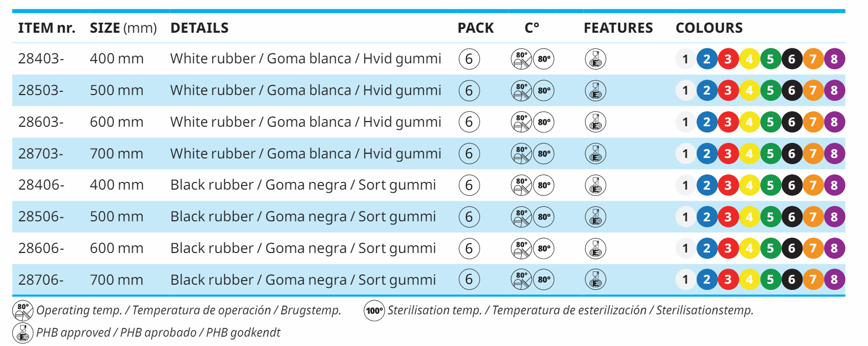Viewport: 868px width, 346px height.
Task: Click the operating temp icon in the legend
Action: [23, 311]
